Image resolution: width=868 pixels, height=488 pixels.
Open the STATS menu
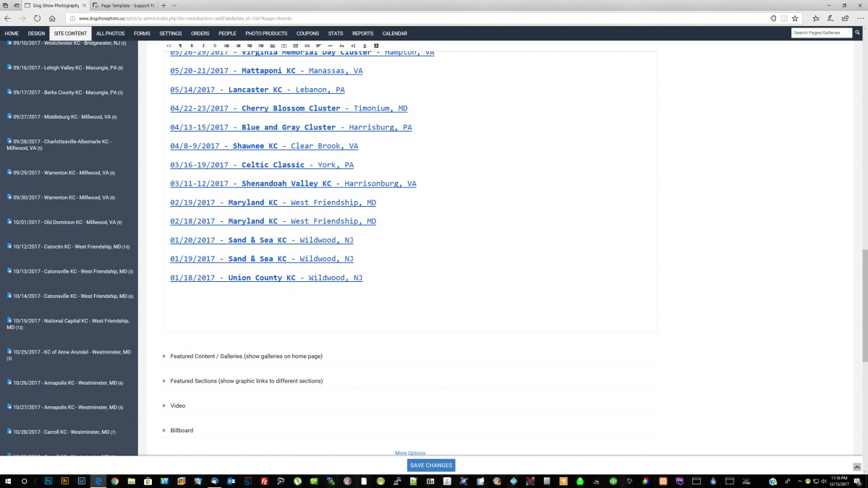pyautogui.click(x=336, y=33)
